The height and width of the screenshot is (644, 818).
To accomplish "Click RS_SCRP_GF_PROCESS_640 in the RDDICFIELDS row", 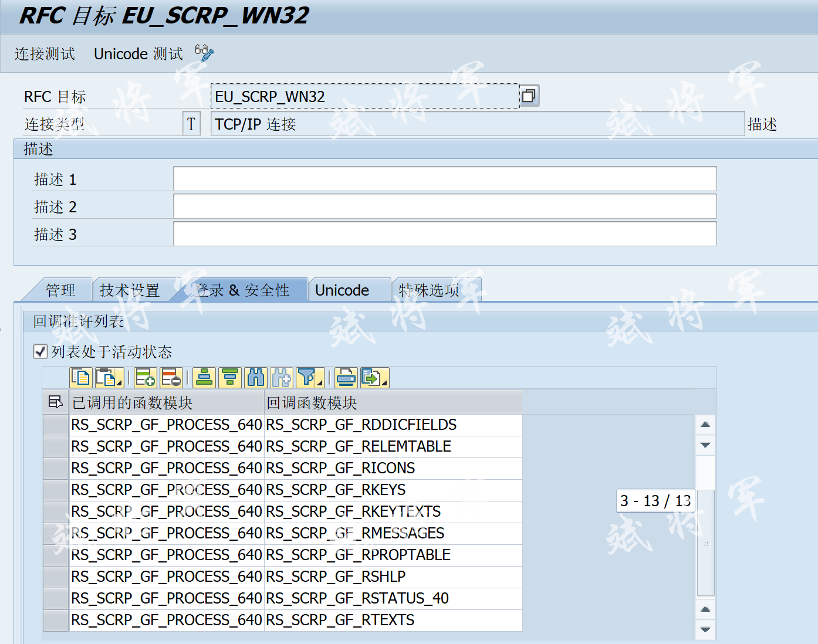I will 167,425.
